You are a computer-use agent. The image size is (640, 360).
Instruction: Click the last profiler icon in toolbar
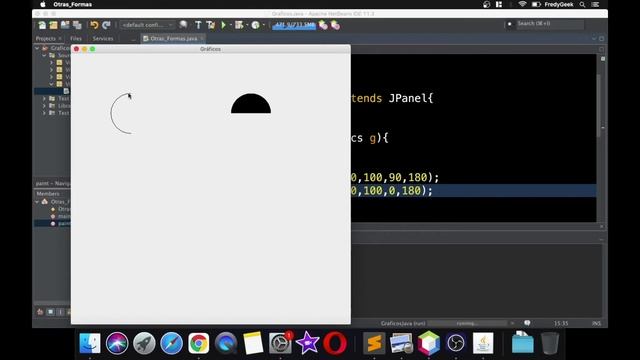336,25
